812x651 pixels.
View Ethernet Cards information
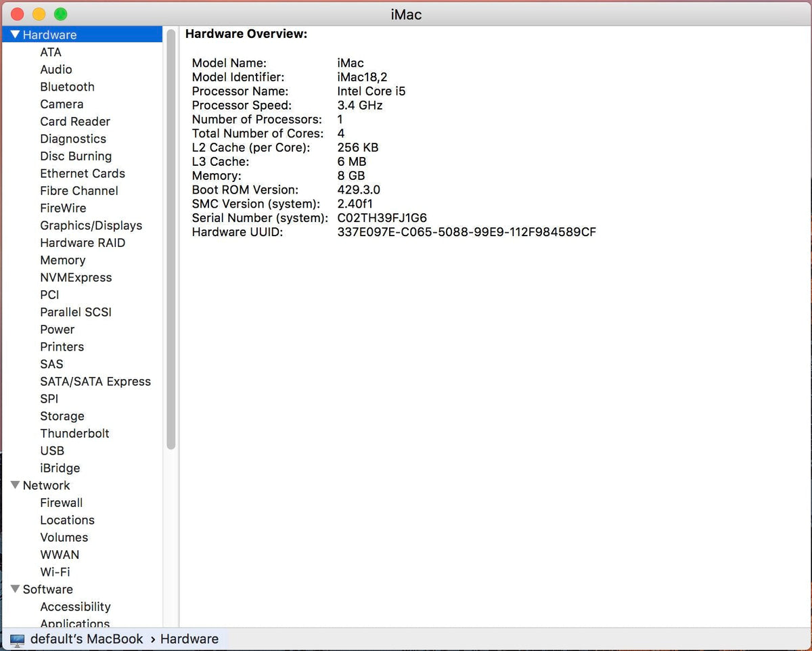pos(83,173)
